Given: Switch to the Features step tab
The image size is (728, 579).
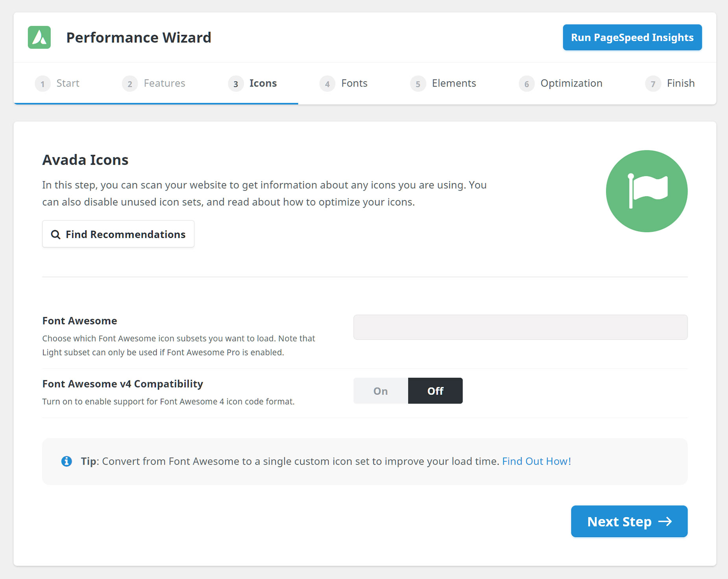Looking at the screenshot, I should pyautogui.click(x=154, y=83).
